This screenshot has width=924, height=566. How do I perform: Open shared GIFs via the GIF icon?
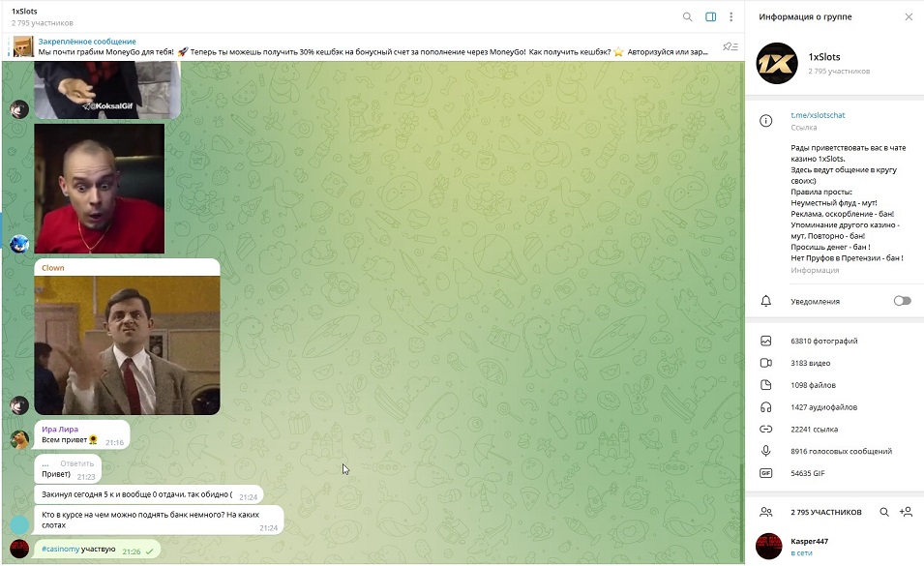tap(765, 473)
